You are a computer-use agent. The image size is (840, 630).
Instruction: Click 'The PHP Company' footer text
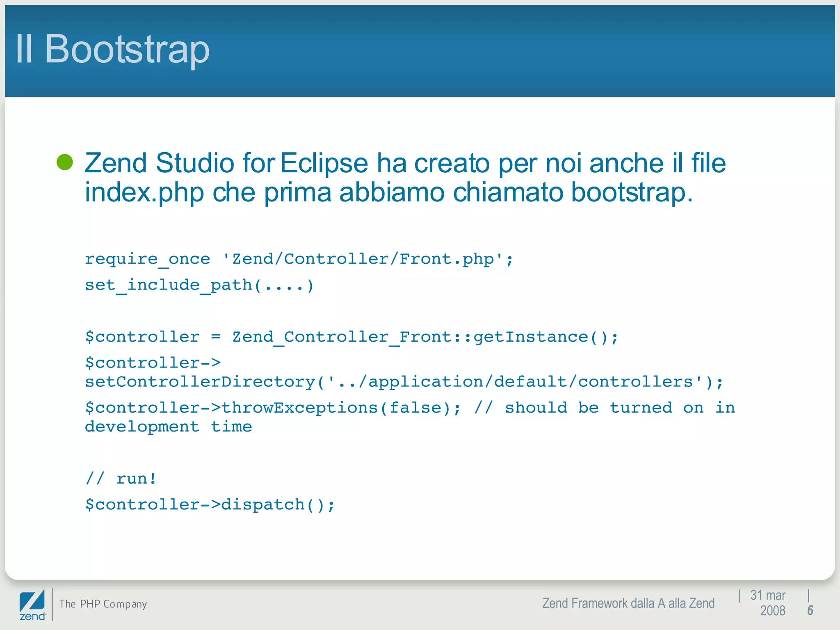click(x=103, y=604)
